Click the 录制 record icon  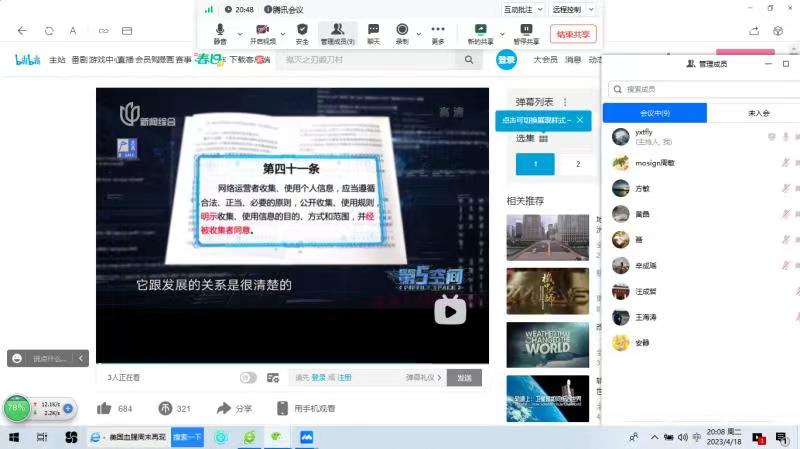coord(402,30)
